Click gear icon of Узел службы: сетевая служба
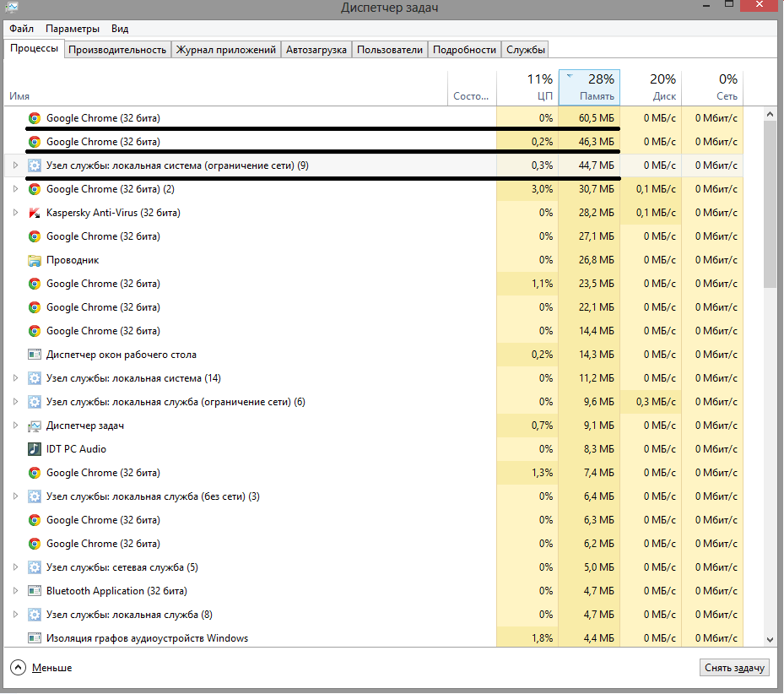This screenshot has width=784, height=694. coord(35,567)
